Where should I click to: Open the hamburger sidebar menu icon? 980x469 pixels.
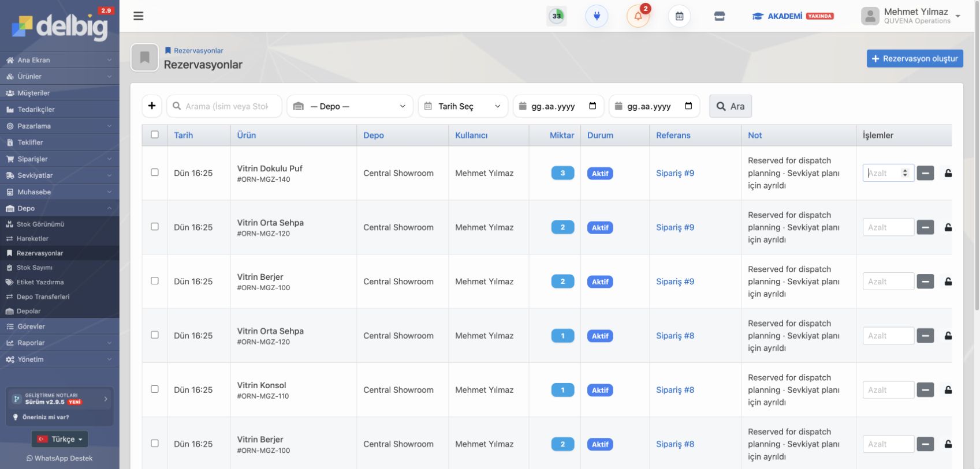(138, 16)
